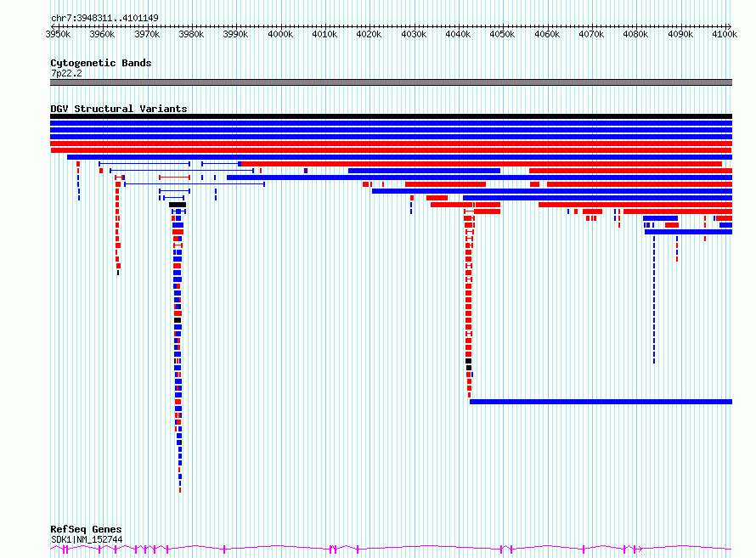Click the 7p22.2 band label

click(66, 73)
